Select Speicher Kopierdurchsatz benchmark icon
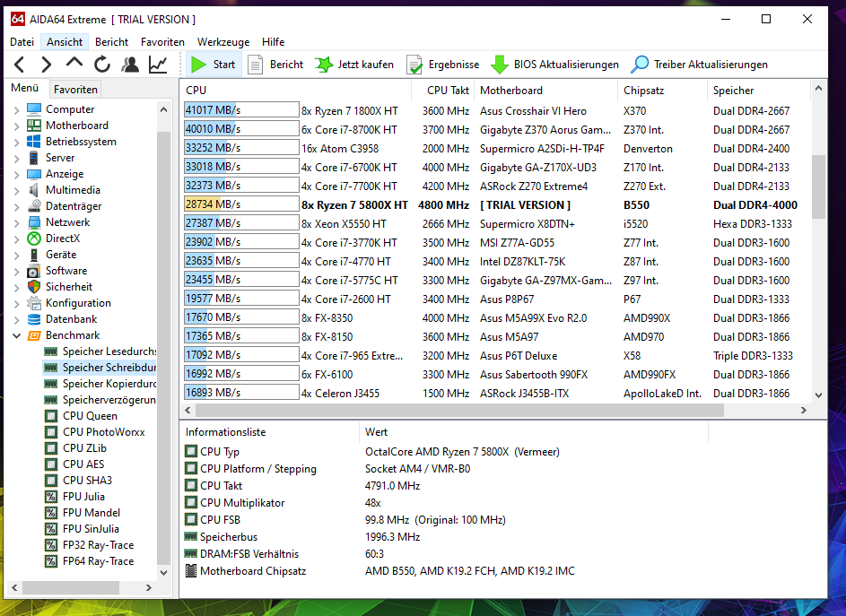 51,384
